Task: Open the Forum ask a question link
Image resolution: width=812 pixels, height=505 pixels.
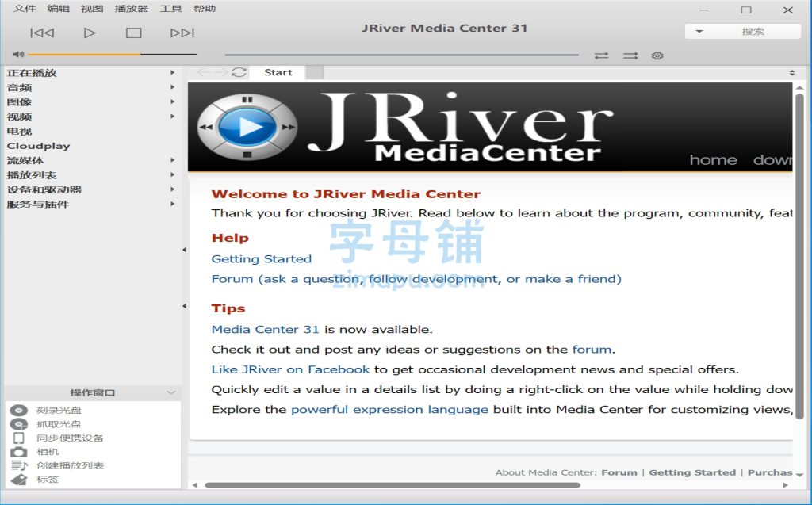Action: [x=416, y=279]
